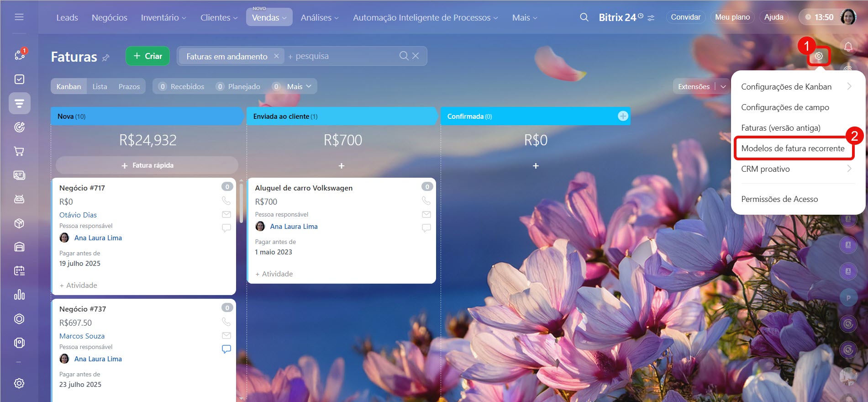Open the Otávio Dias client link
The image size is (868, 402).
[x=78, y=215]
